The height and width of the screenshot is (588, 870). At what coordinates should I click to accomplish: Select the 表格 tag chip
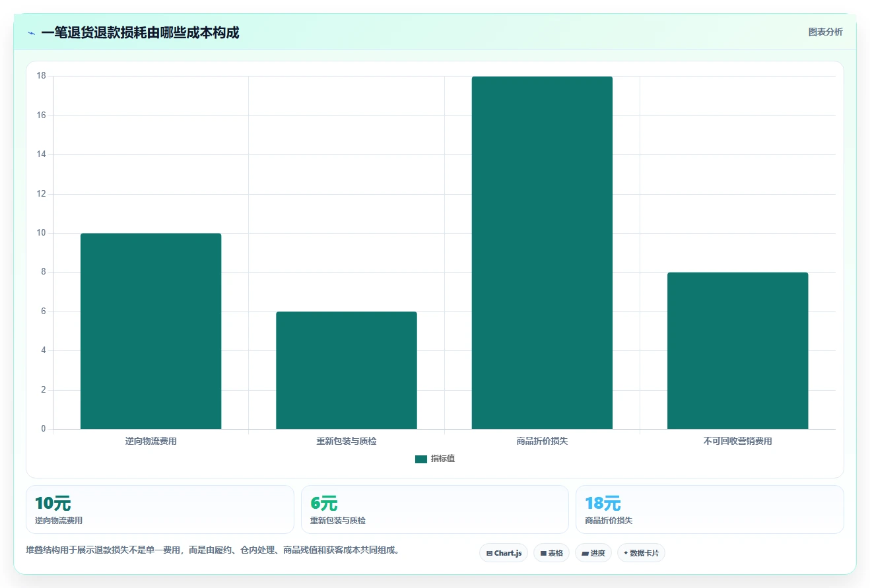point(551,553)
